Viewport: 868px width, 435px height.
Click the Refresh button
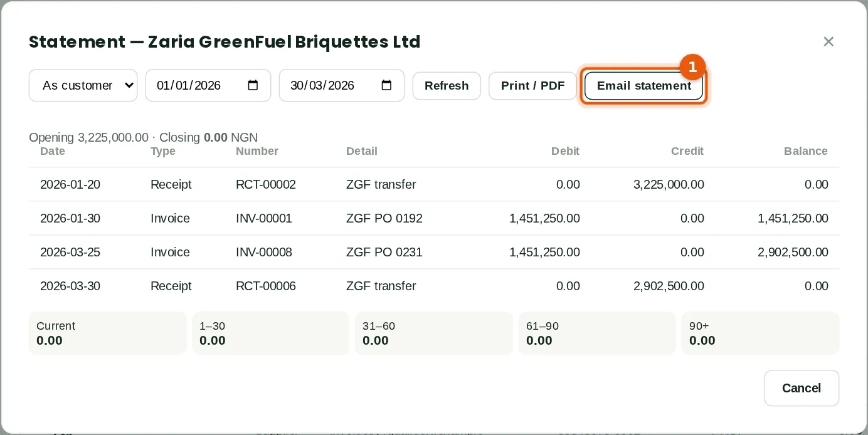click(x=447, y=86)
